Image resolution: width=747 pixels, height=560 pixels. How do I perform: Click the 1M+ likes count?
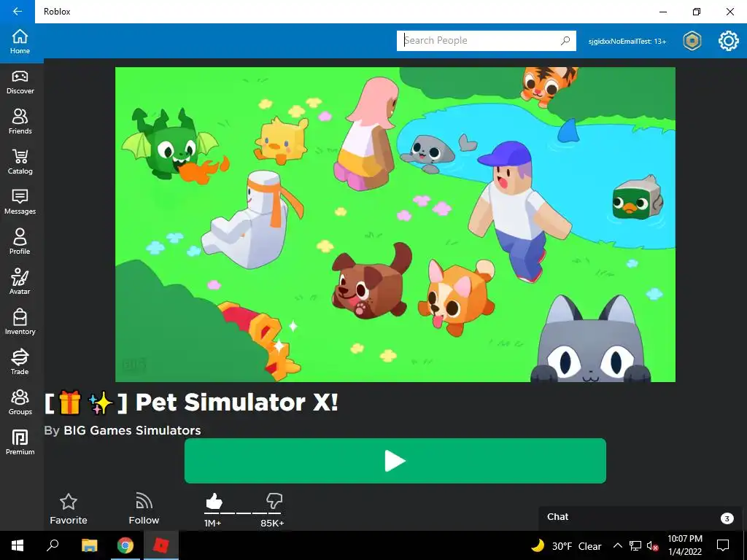212,524
